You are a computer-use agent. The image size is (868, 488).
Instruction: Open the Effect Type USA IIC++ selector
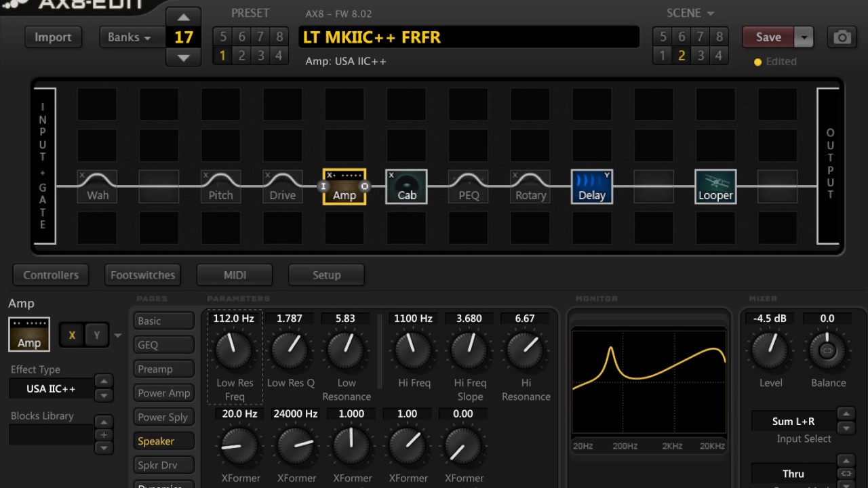click(51, 389)
